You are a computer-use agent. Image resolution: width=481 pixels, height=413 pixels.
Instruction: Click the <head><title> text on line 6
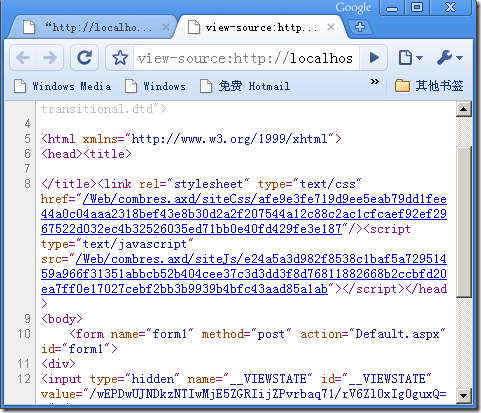[x=86, y=154]
